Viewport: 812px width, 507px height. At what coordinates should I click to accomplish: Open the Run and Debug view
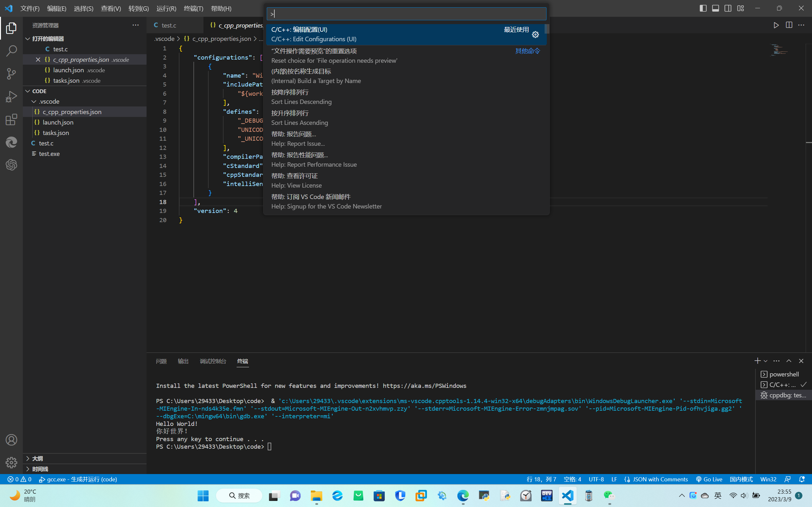coord(11,96)
